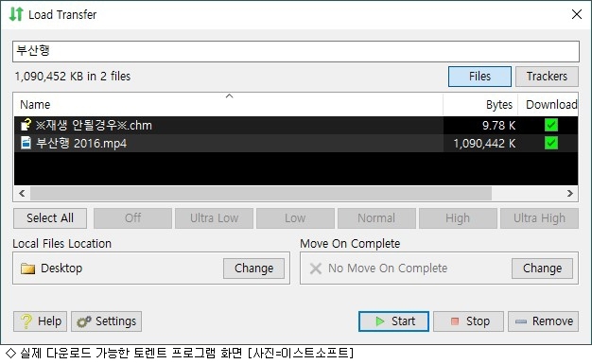This screenshot has width=592, height=364.
Task: Set priority to Ultra High
Action: click(540, 218)
